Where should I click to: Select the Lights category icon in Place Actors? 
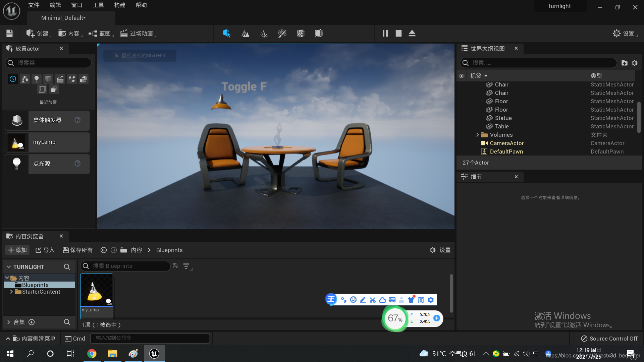coord(36,79)
